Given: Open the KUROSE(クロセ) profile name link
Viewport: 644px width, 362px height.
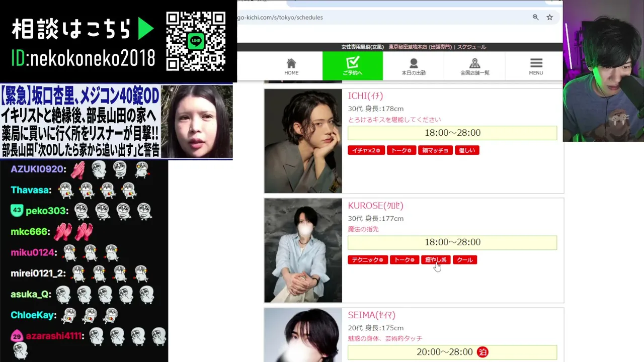Looking at the screenshot, I should click(x=375, y=206).
